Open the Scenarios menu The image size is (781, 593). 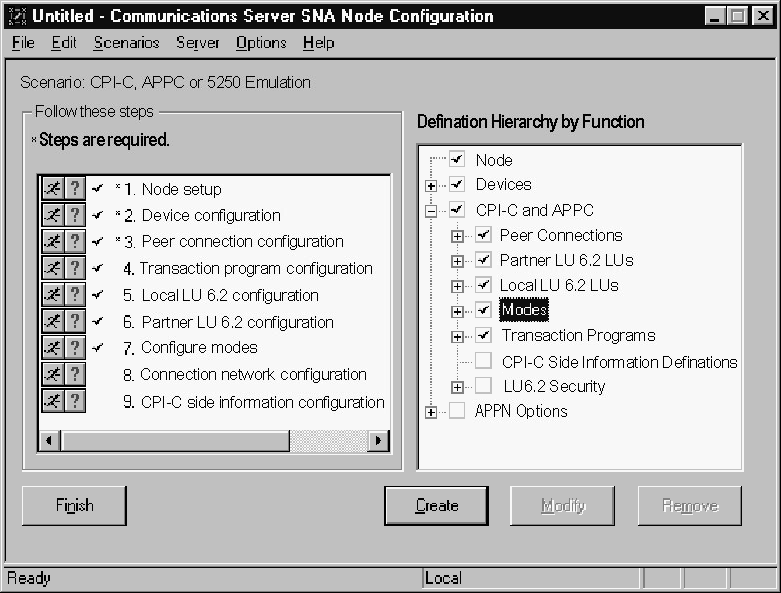pos(126,43)
